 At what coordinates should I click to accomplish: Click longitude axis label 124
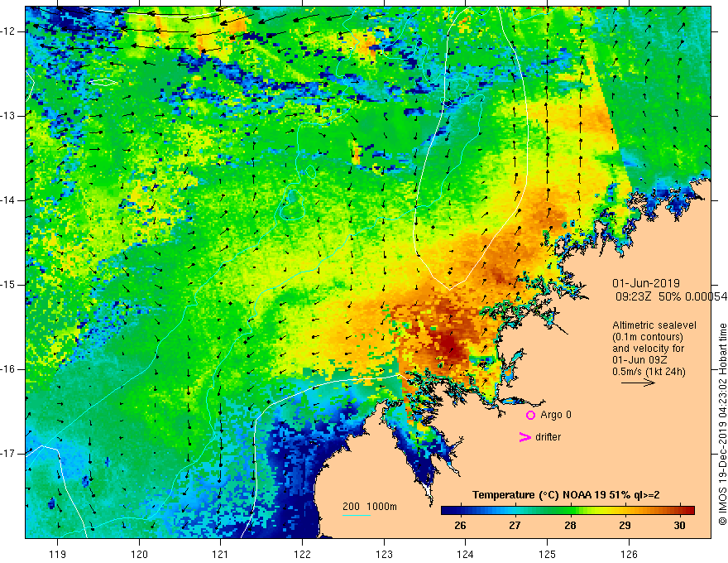click(x=465, y=554)
